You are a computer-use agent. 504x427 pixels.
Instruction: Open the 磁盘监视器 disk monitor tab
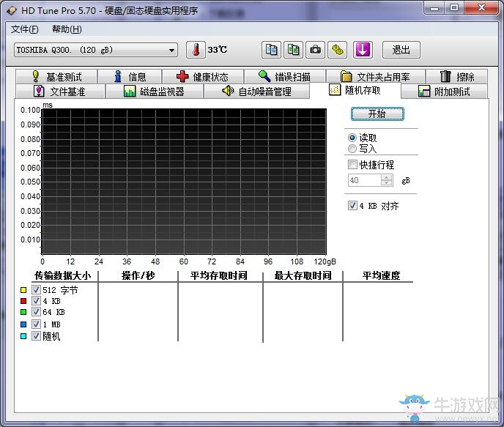[155, 92]
